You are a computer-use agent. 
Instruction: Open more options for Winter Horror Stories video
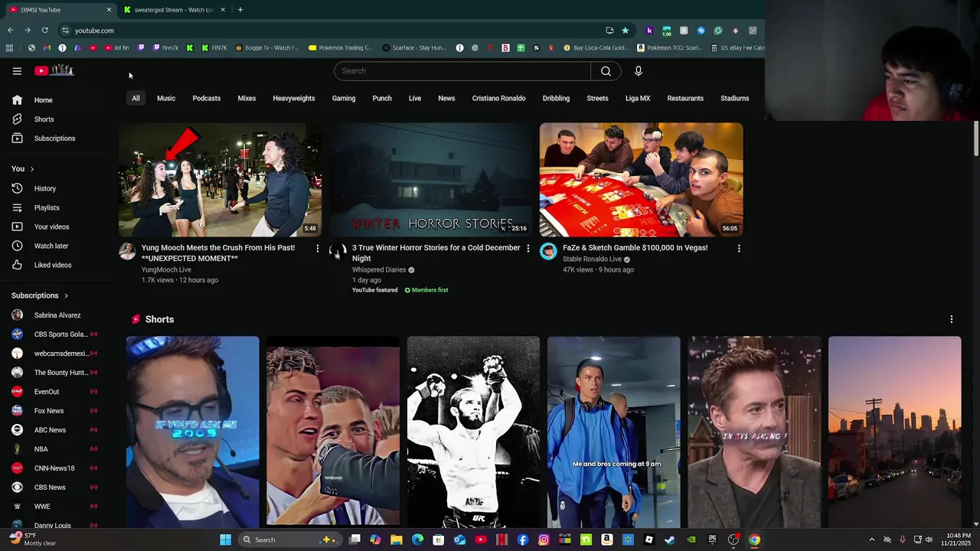pos(528,248)
